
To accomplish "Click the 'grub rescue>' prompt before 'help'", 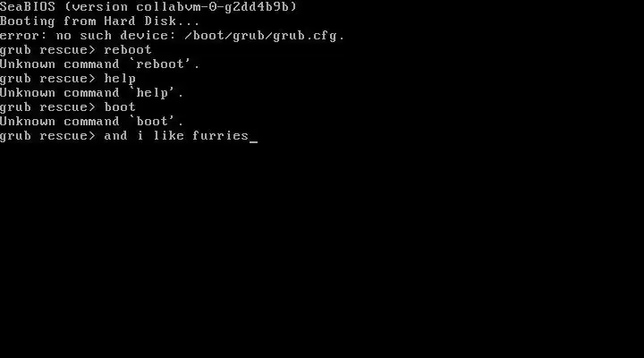I will 47,79.
